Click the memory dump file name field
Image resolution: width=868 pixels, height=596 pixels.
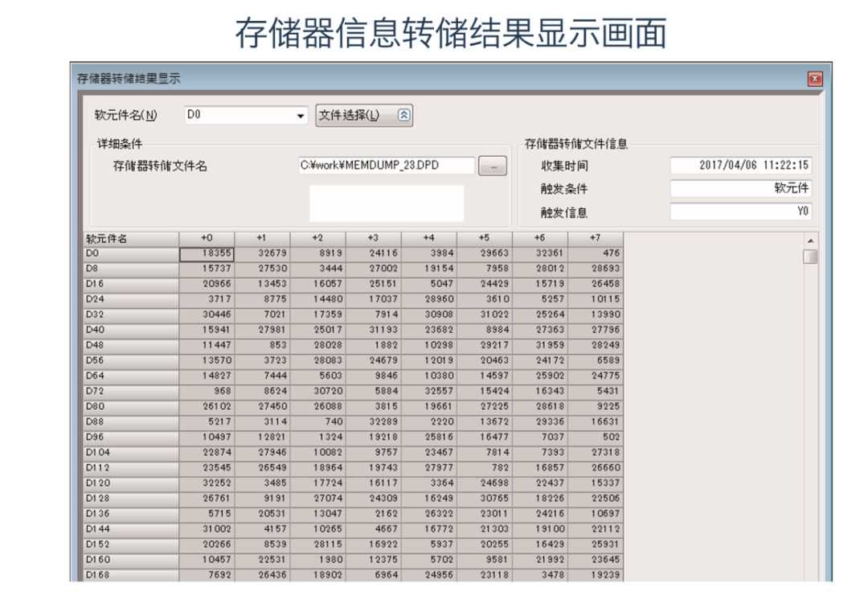(x=387, y=165)
